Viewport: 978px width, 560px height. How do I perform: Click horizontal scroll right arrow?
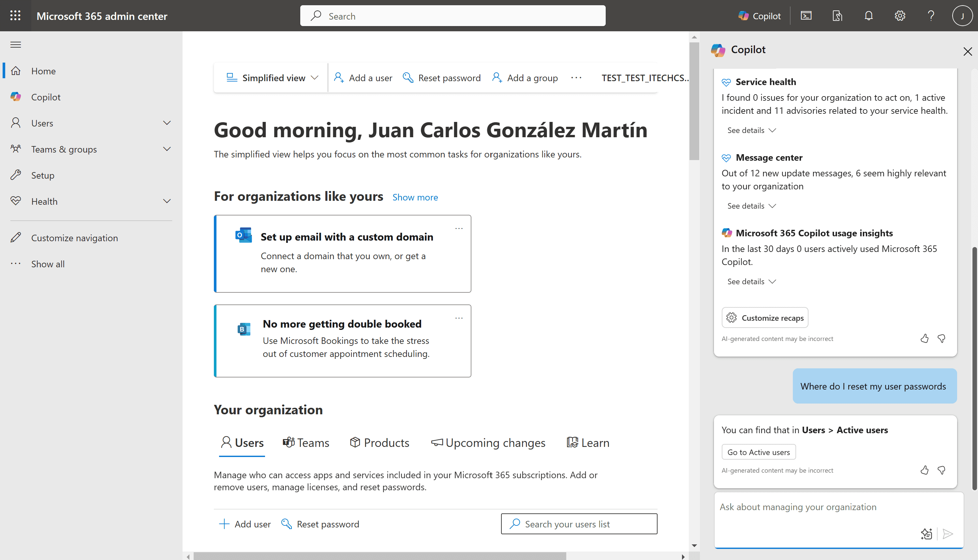point(683,556)
